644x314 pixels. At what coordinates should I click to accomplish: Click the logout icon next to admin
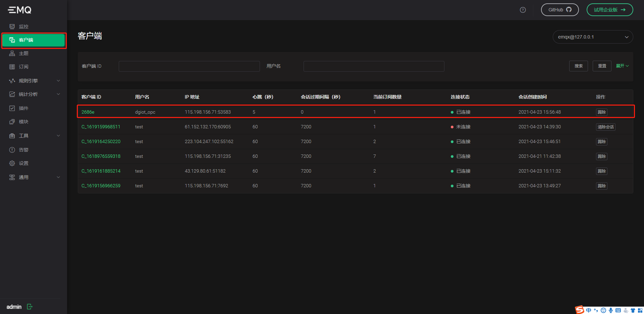[x=30, y=306]
